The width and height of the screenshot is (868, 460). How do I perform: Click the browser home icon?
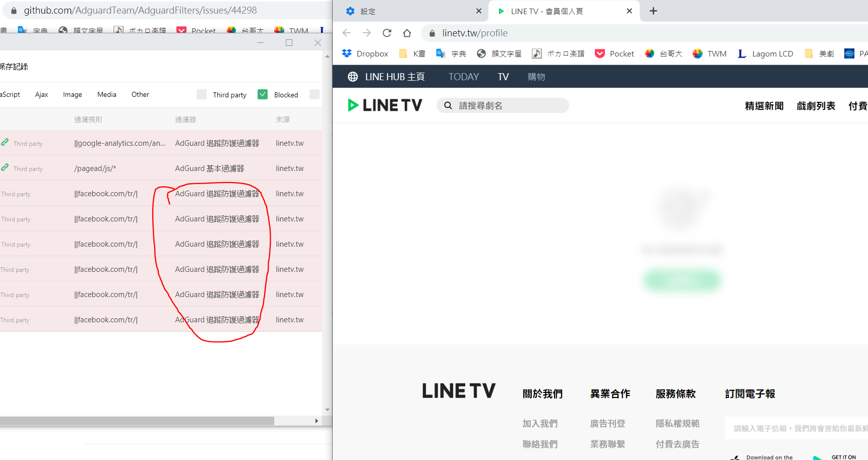(407, 33)
